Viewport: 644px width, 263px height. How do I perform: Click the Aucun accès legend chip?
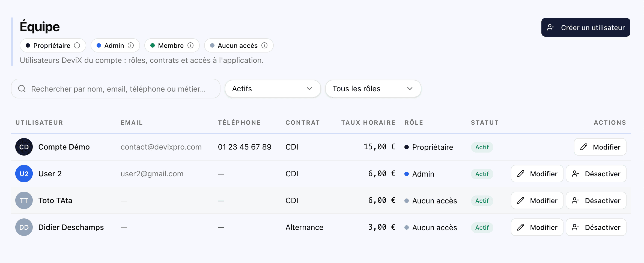pyautogui.click(x=239, y=45)
